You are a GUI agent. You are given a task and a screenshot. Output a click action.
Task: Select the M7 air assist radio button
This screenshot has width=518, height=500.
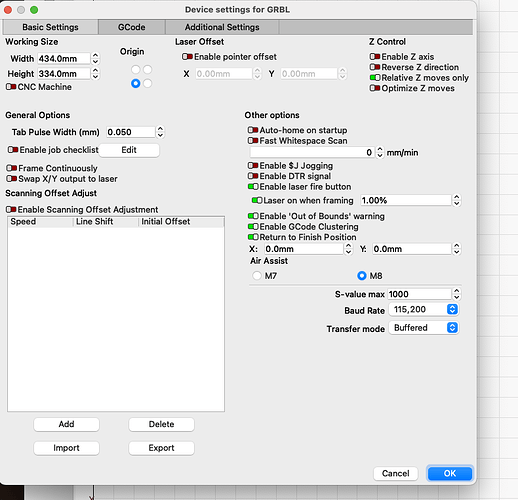pos(257,276)
